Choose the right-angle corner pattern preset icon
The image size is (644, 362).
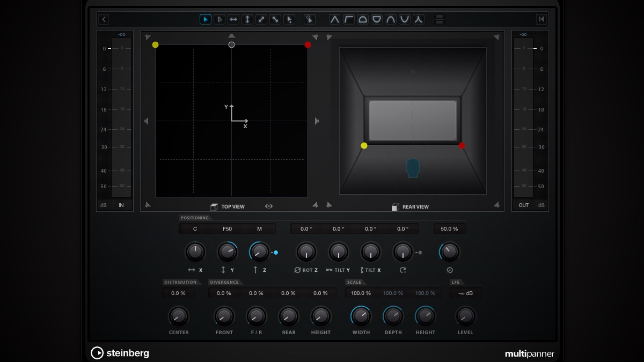pyautogui.click(x=349, y=19)
